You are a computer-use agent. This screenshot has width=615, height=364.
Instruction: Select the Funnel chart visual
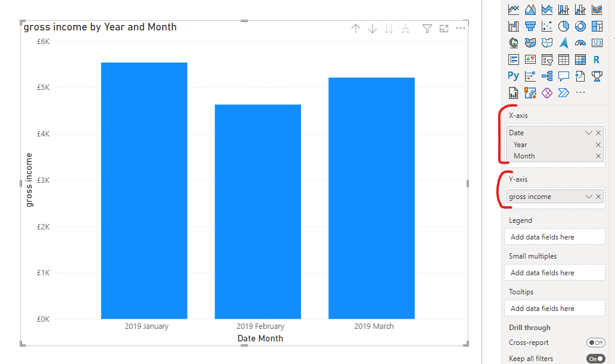click(530, 26)
